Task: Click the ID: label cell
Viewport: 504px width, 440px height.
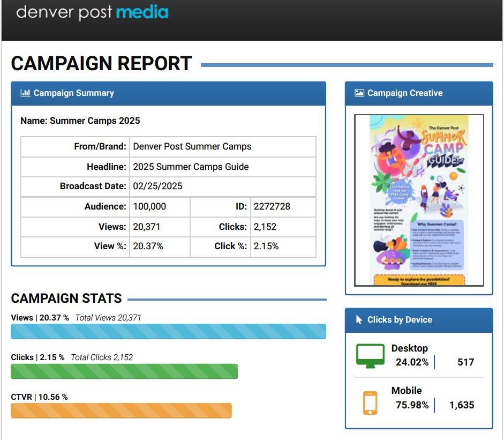Action: click(220, 206)
